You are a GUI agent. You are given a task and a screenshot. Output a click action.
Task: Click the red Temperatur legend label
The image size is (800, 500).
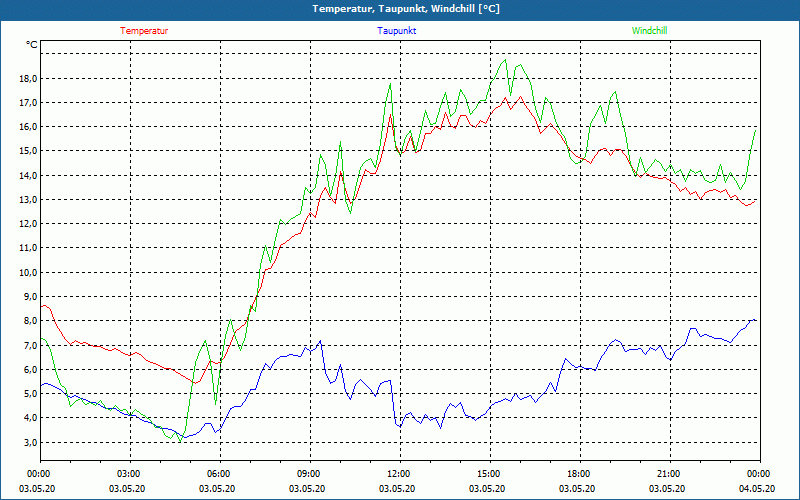tap(144, 31)
